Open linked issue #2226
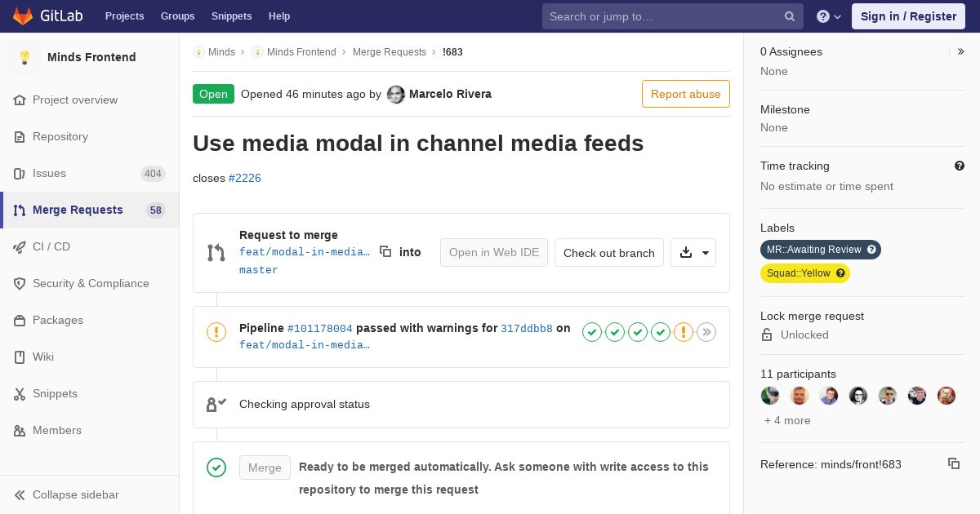 coord(245,178)
